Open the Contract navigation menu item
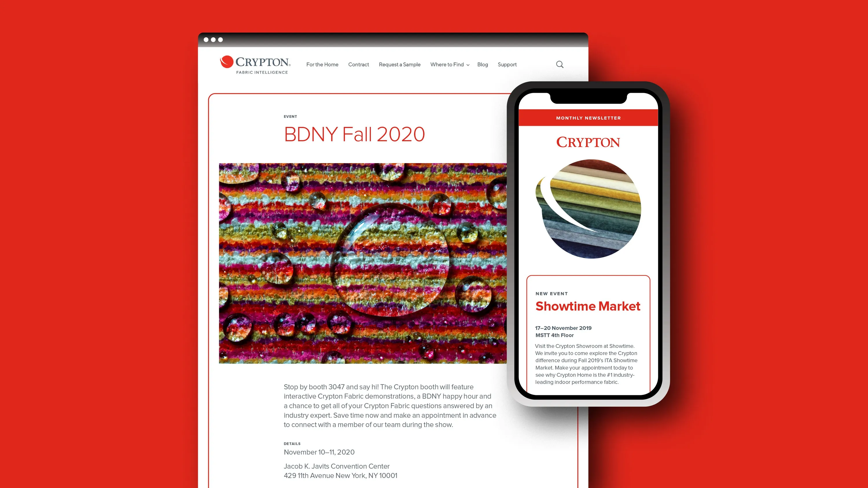The width and height of the screenshot is (868, 488). click(x=358, y=64)
